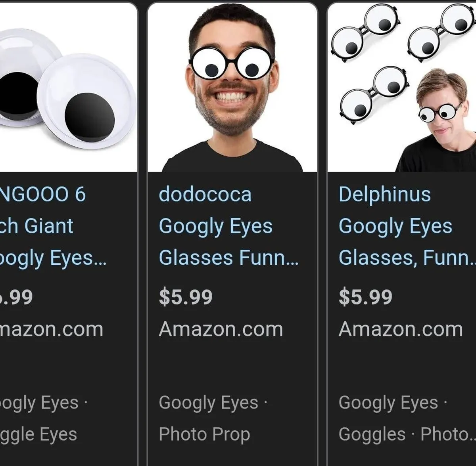
Task: Visit Amazon.com seller on Delphinus listing
Action: point(401,329)
